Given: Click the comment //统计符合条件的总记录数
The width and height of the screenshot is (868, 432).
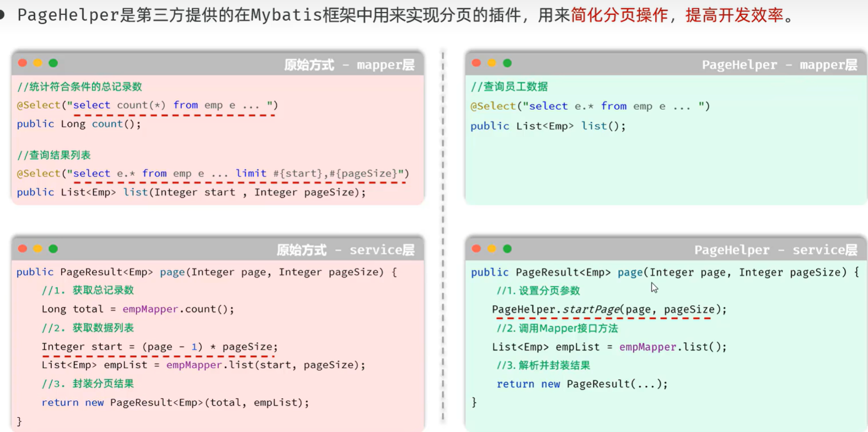Looking at the screenshot, I should click(x=79, y=87).
